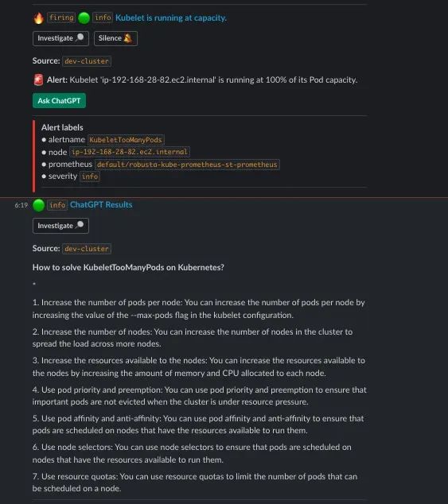Click the default/robusta-kube-prometheus-st-prometheus label
Viewport: 448px width, 504px height.
[x=187, y=165]
